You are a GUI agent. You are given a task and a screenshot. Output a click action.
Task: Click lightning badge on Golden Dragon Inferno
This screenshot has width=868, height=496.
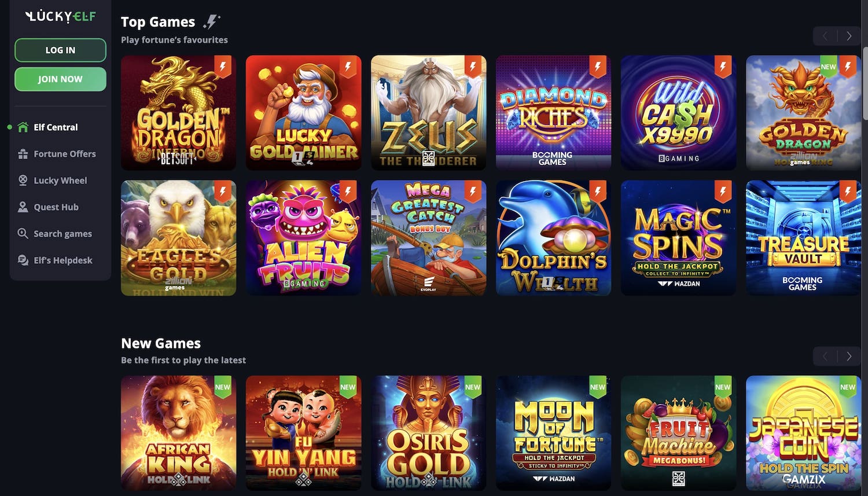(x=223, y=66)
